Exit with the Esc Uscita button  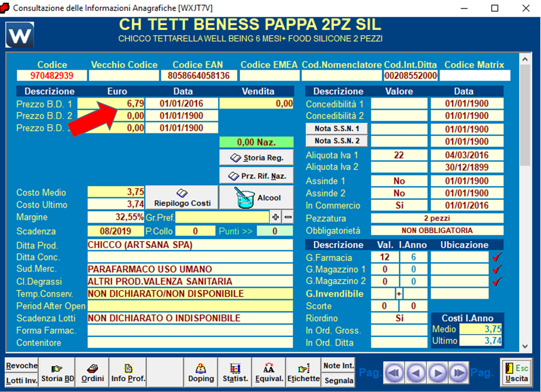[516, 373]
